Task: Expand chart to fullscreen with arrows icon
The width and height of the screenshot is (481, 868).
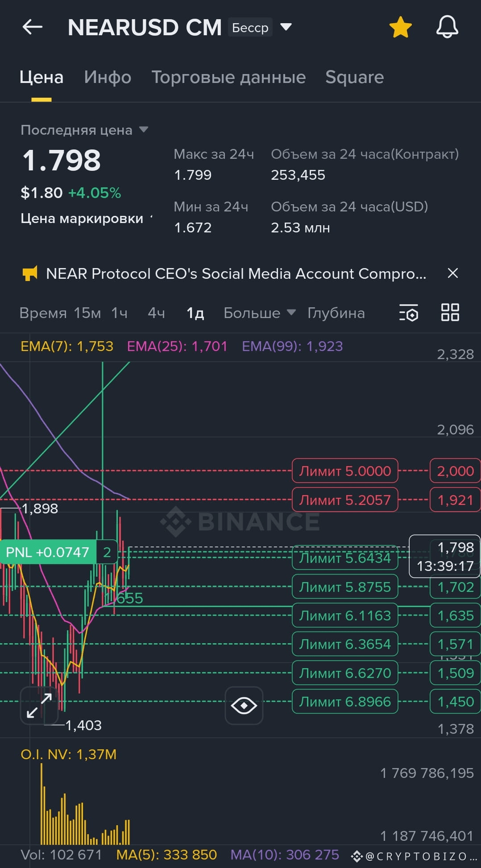Action: (x=39, y=706)
